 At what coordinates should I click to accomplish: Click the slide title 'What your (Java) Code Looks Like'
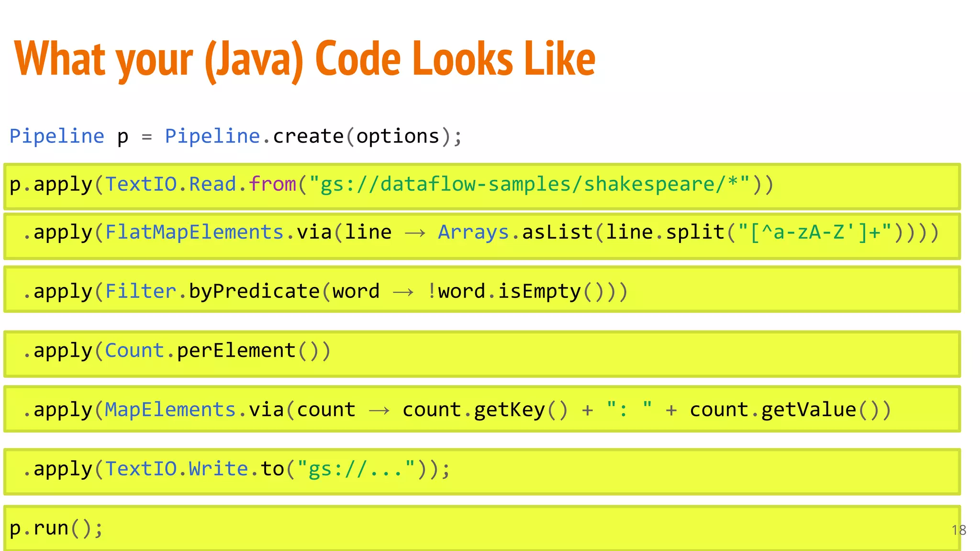click(305, 59)
